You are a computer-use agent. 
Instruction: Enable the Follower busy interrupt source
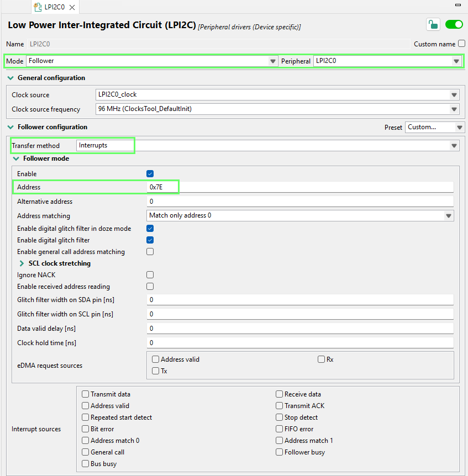pos(279,452)
